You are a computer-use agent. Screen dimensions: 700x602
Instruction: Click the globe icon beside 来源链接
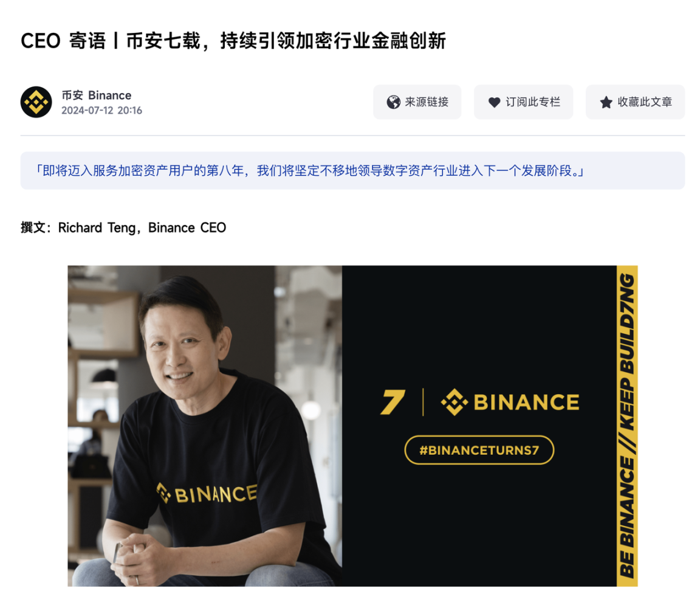(x=393, y=102)
